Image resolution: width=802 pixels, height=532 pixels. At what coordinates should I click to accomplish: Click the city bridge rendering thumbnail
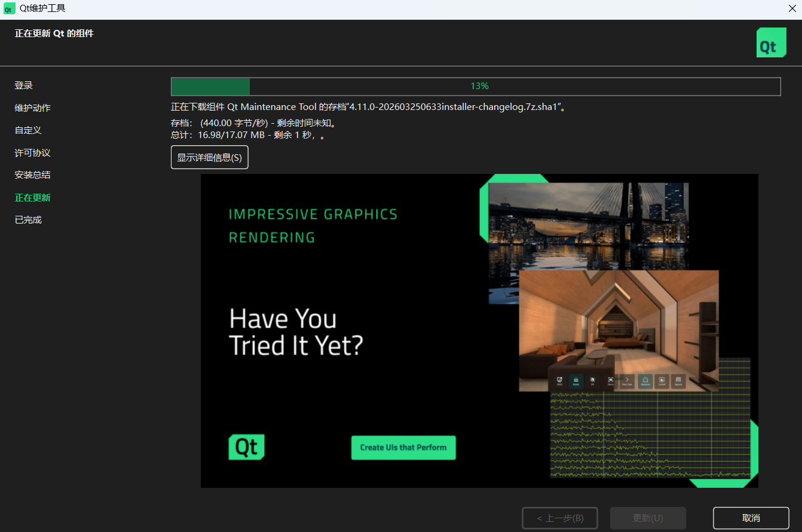click(588, 226)
